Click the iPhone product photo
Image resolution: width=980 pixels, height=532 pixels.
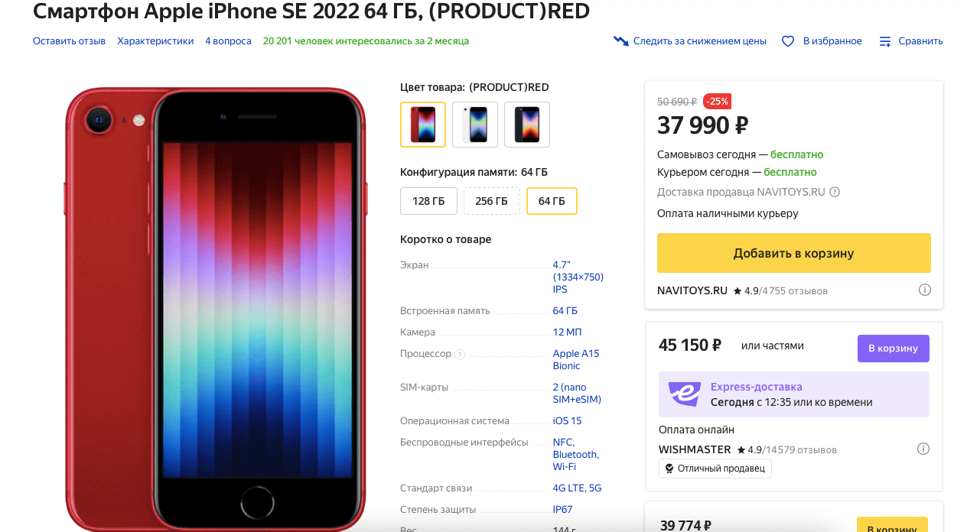217,306
